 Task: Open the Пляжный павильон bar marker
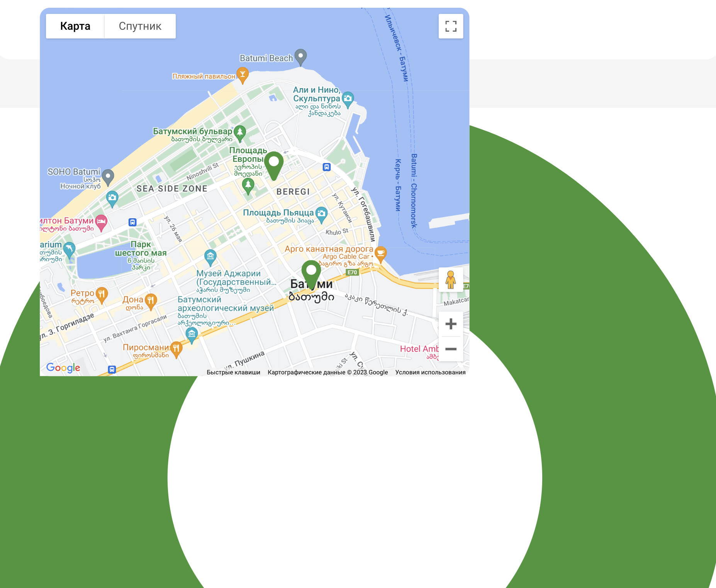(243, 75)
